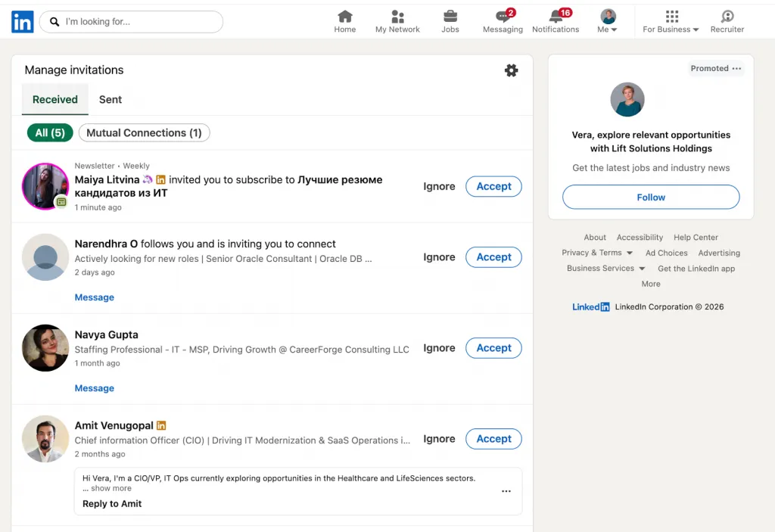Open Navya Gupta's profile photo

45,348
